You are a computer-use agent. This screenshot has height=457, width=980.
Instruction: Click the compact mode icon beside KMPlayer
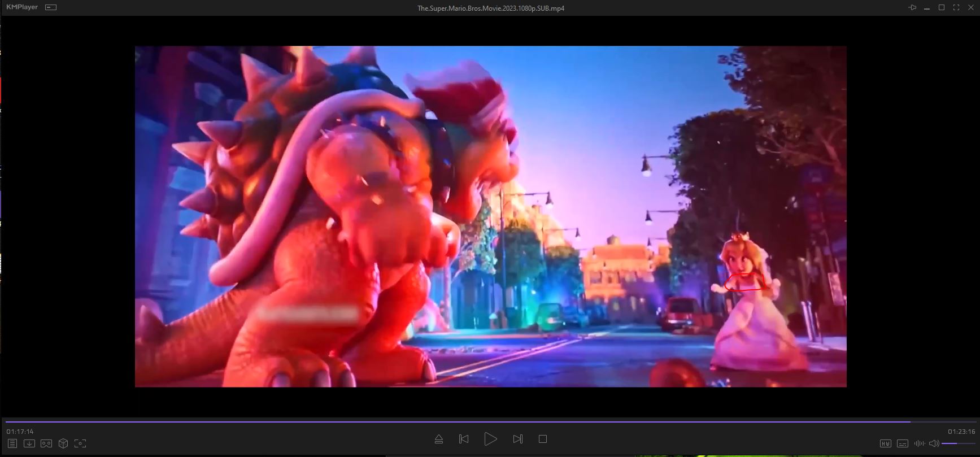click(51, 7)
